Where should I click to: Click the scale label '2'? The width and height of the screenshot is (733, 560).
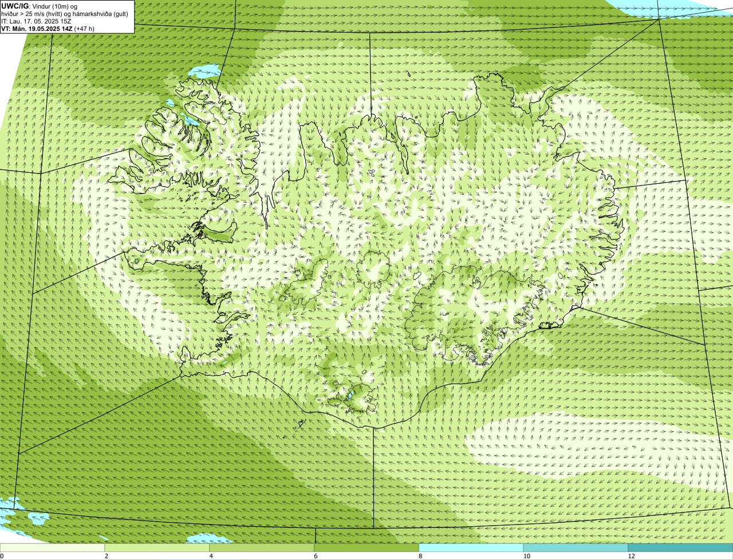(x=107, y=556)
